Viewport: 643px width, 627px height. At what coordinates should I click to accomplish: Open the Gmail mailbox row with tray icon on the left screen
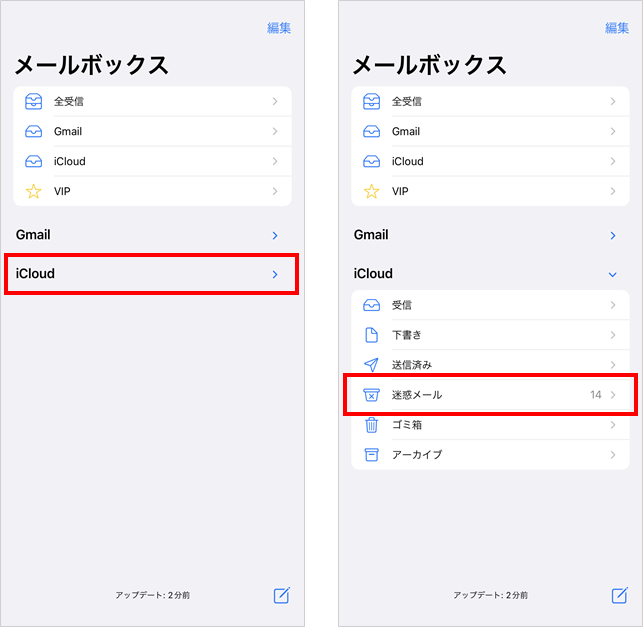point(152,131)
